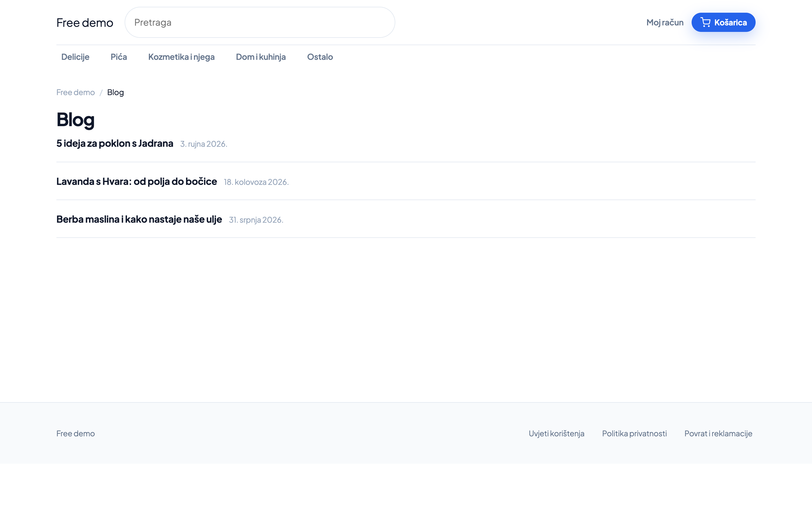Open post 5 ideja za poklon s Jadrana
The width and height of the screenshot is (812, 508).
(x=115, y=143)
